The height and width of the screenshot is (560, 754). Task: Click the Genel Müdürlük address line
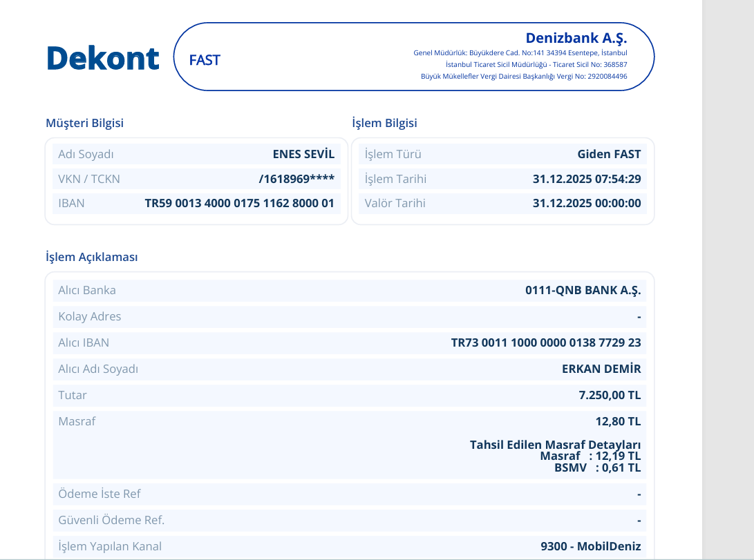point(520,53)
